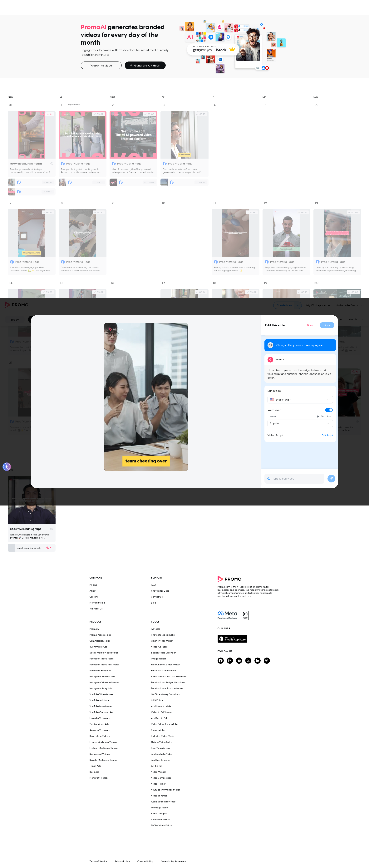Image resolution: width=369 pixels, height=868 pixels.
Task: Click the TikTok Video Editor footer link
Action: (161, 826)
